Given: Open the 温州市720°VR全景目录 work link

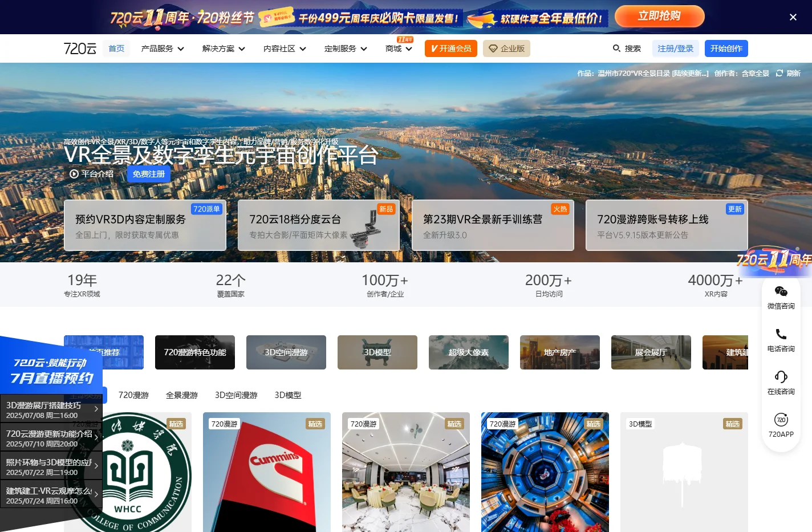Looking at the screenshot, I should click(x=653, y=73).
